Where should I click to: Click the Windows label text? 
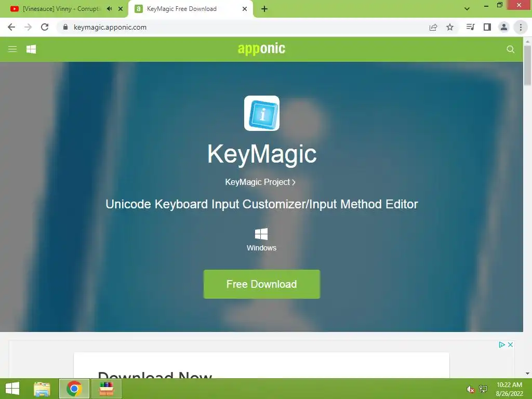pos(261,248)
